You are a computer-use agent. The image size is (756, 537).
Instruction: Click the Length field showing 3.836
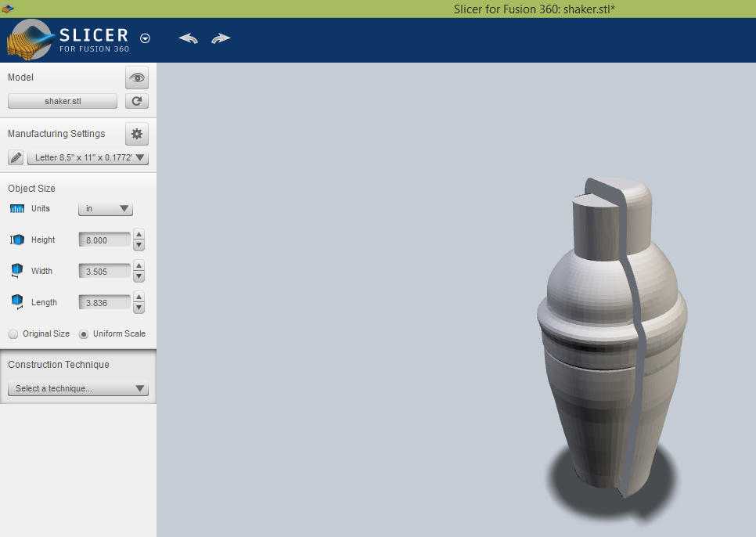[105, 303]
